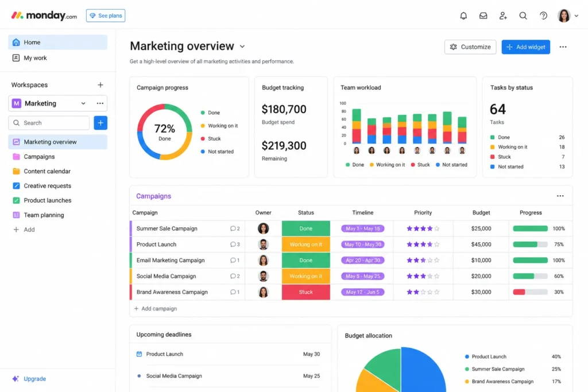
Task: Focus the sidebar Search field
Action: [x=49, y=123]
